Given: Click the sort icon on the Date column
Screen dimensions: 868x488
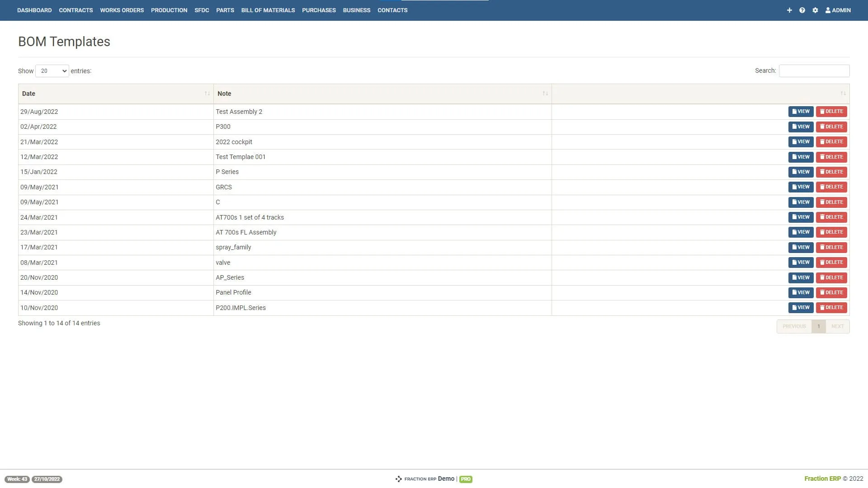Looking at the screenshot, I should (208, 94).
